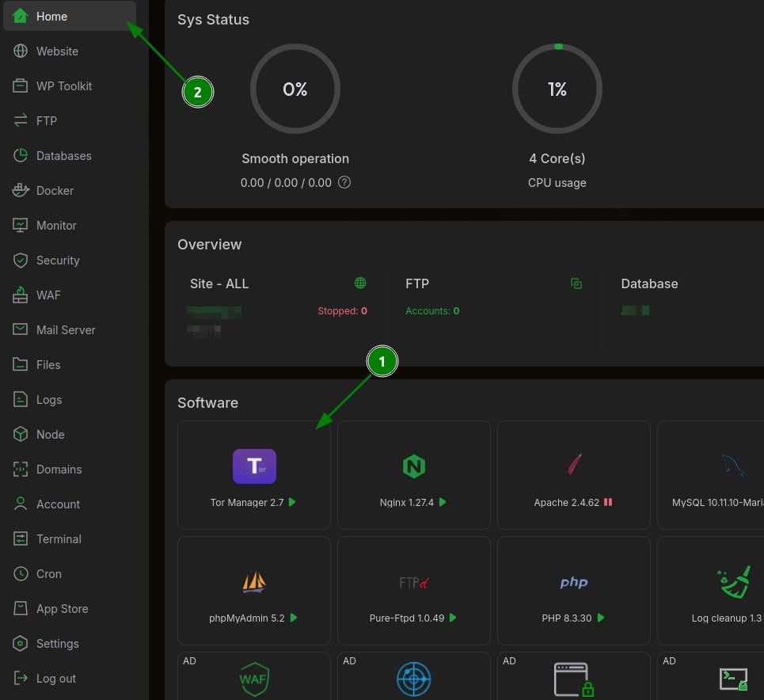The image size is (764, 700).
Task: Click the Logs document icon
Action: pos(20,399)
